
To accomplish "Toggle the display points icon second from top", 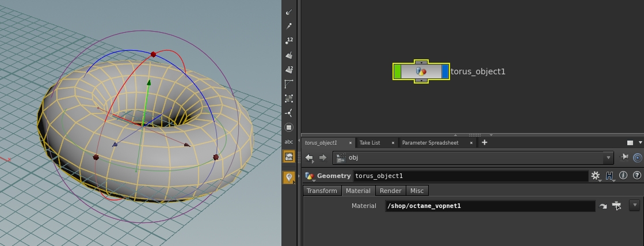I will 289,27.
